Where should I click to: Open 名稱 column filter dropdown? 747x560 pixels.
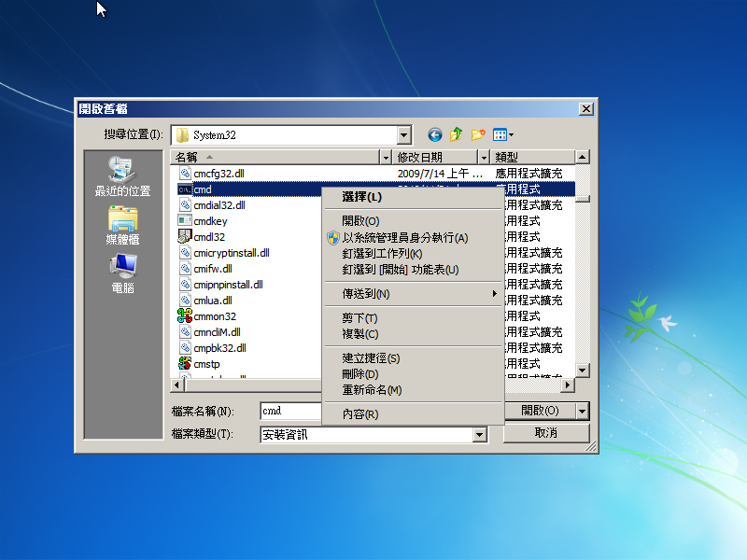(x=386, y=157)
